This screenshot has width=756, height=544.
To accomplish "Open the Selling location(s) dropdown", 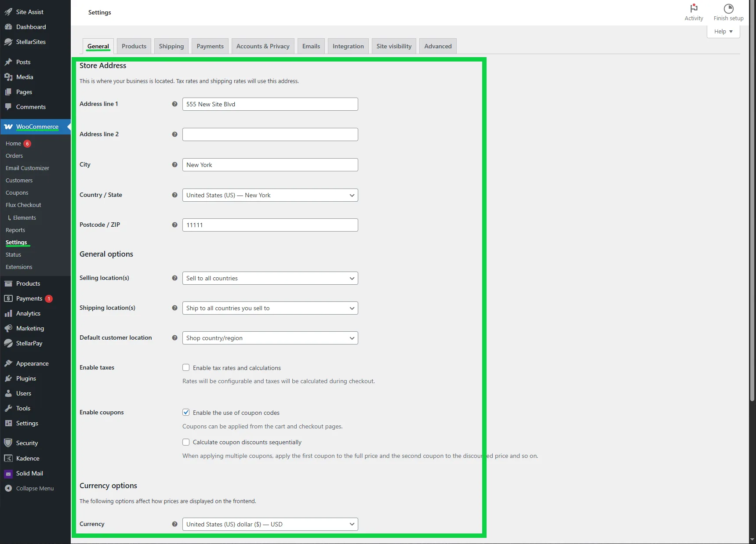I will click(x=270, y=278).
